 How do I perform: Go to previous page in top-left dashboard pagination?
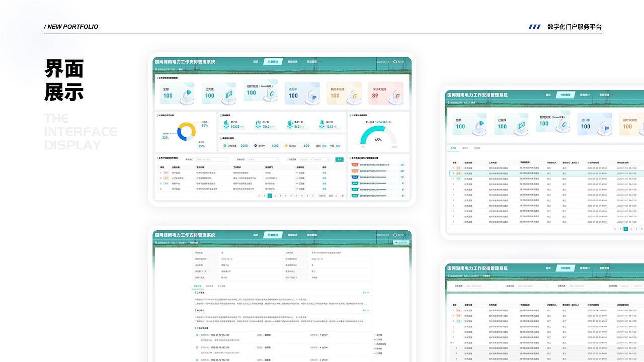point(259,196)
